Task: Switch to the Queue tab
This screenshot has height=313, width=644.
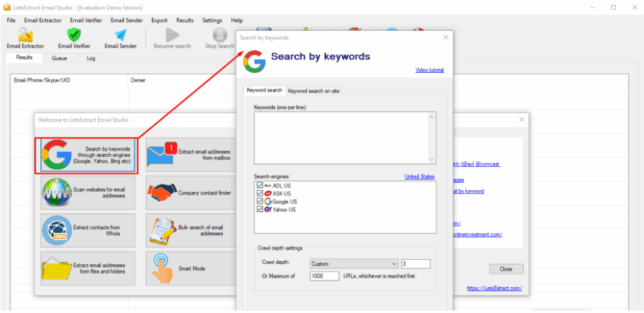Action: [59, 58]
